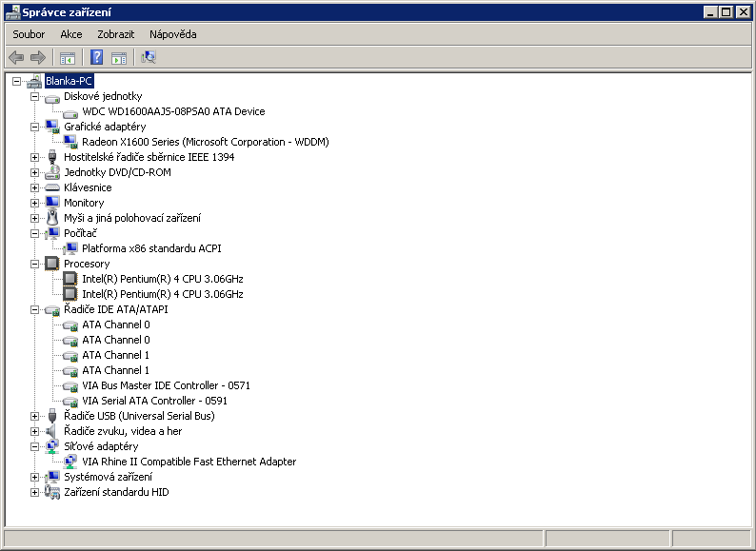Open Help via blue question mark icon
Screen dimensions: 756x551
96,57
